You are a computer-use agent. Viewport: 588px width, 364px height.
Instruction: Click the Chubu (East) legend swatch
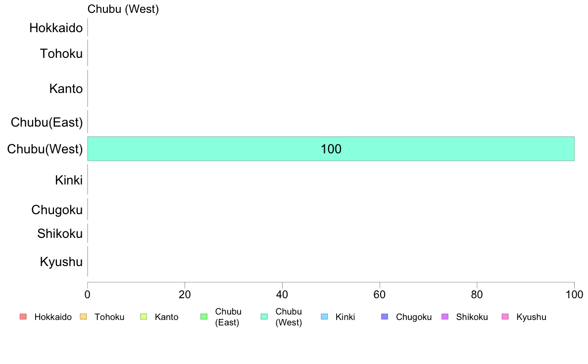point(204,317)
